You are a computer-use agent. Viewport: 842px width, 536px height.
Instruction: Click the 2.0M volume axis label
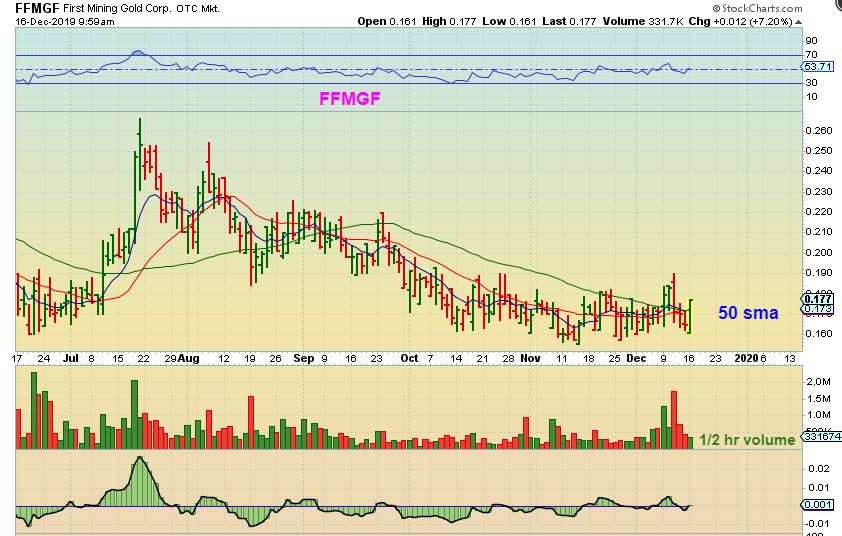pyautogui.click(x=819, y=382)
